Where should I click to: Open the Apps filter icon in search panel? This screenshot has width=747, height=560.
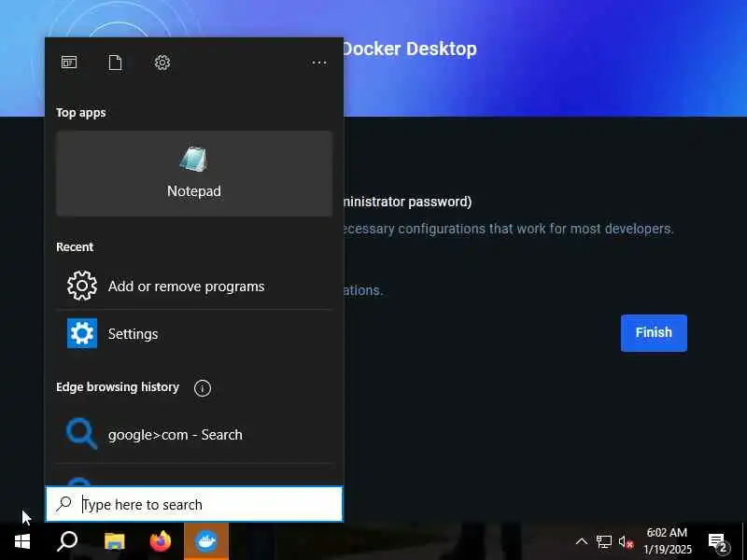(x=69, y=63)
